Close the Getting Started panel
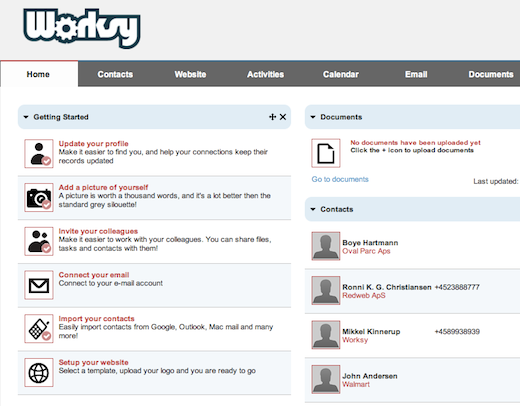 point(283,117)
